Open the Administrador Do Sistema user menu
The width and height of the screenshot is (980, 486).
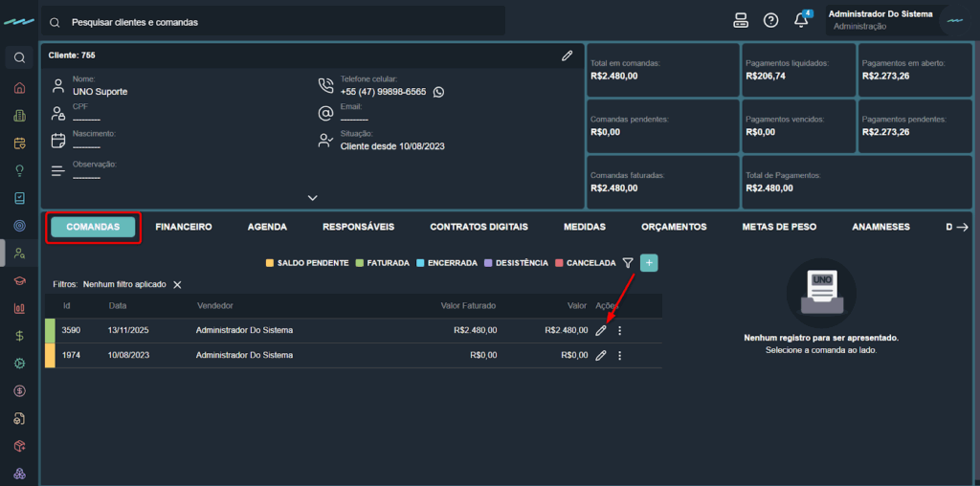(x=880, y=20)
